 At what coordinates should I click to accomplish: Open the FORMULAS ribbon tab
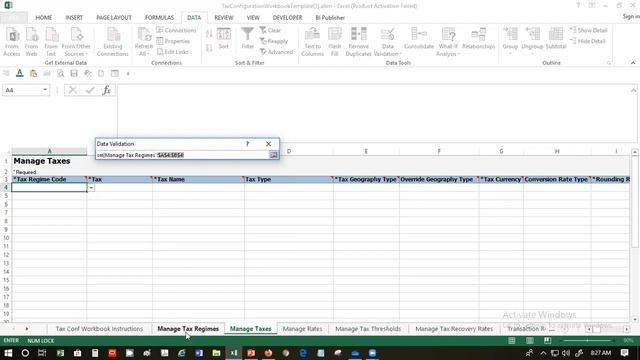point(159,18)
